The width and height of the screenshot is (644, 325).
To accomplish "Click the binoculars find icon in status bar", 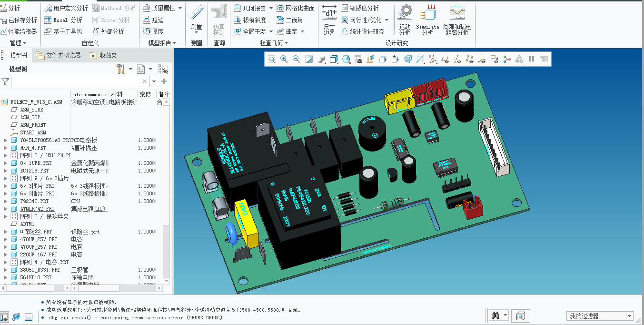I will pyautogui.click(x=495, y=315).
